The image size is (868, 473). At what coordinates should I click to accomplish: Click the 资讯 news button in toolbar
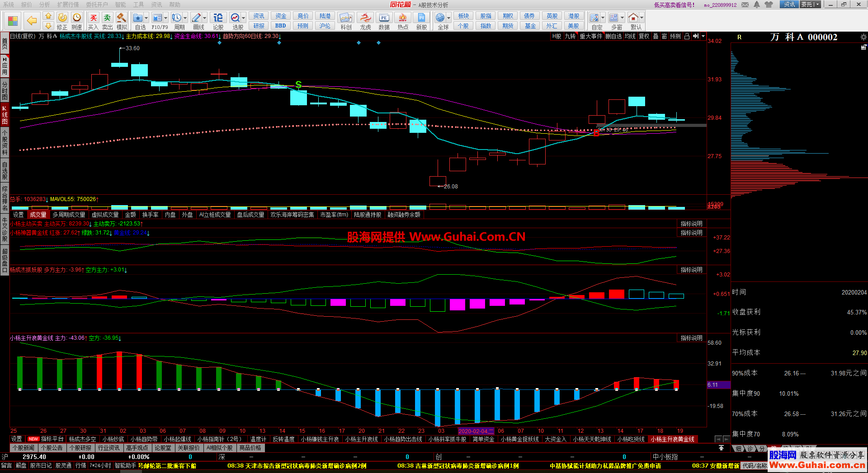pyautogui.click(x=259, y=16)
